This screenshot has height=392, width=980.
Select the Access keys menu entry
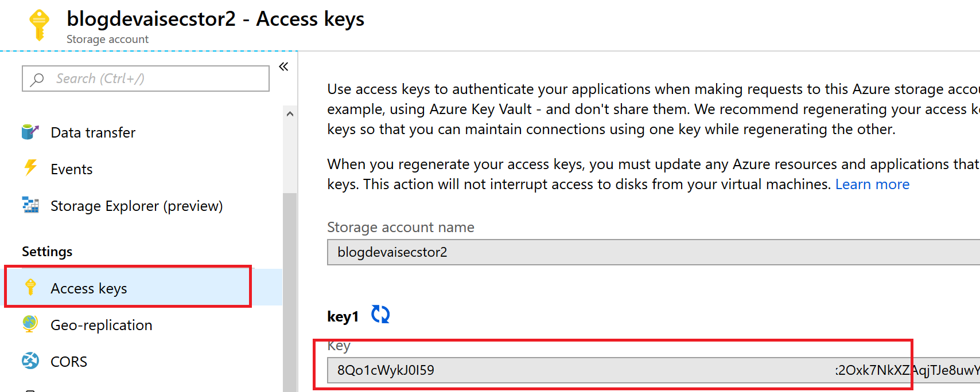click(x=88, y=288)
